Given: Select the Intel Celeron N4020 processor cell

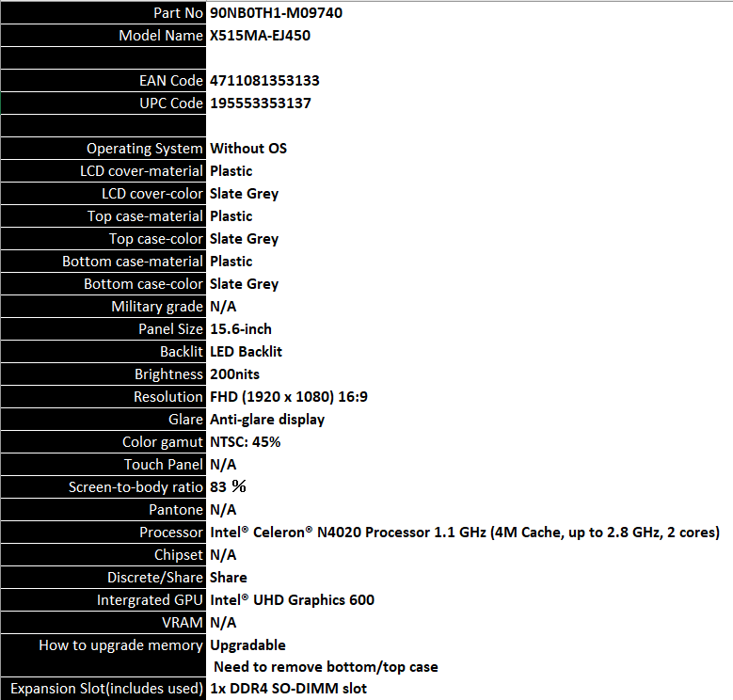Looking at the screenshot, I should pyautogui.click(x=465, y=533).
